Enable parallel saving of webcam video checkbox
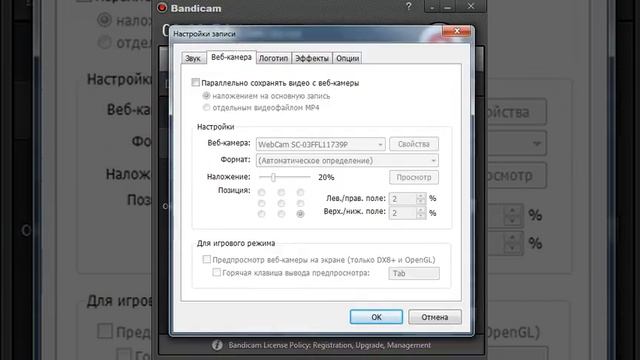Viewport: 640px width, 360px height. coord(196,82)
